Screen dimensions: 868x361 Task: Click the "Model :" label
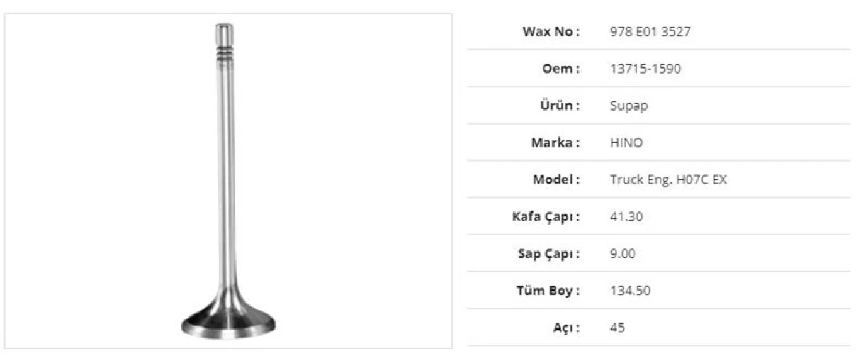pos(556,180)
